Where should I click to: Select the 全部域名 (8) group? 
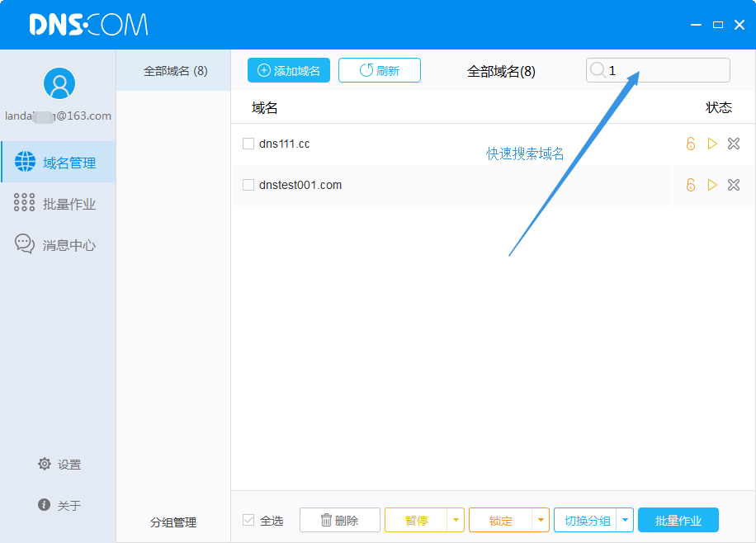[x=175, y=71]
